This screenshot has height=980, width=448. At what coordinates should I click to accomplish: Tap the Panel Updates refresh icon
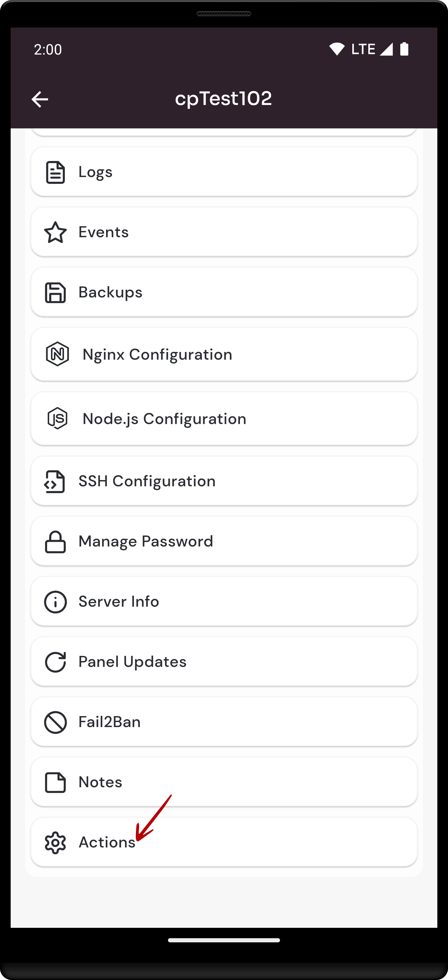pyautogui.click(x=55, y=662)
